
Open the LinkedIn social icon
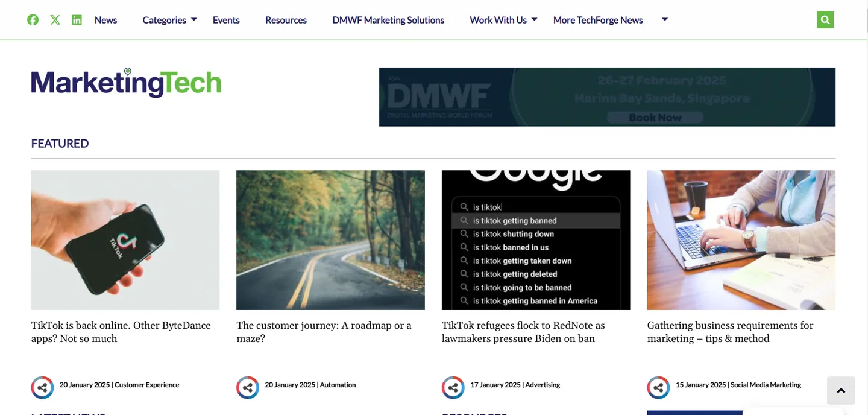pyautogui.click(x=77, y=20)
